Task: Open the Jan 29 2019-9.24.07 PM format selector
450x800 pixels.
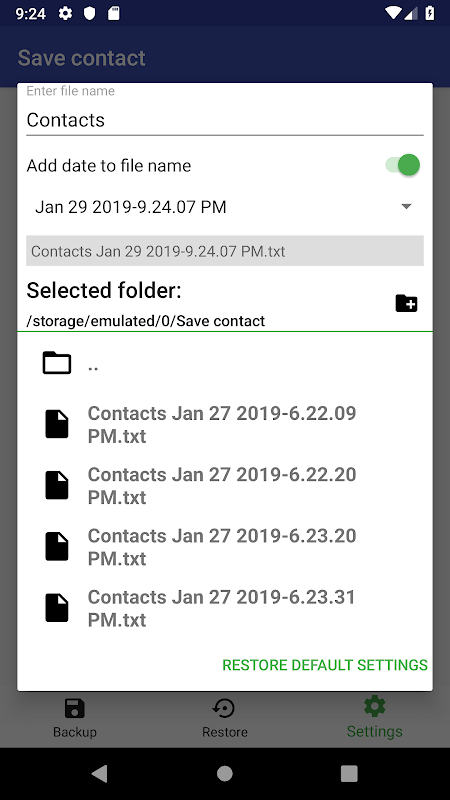Action: click(224, 207)
